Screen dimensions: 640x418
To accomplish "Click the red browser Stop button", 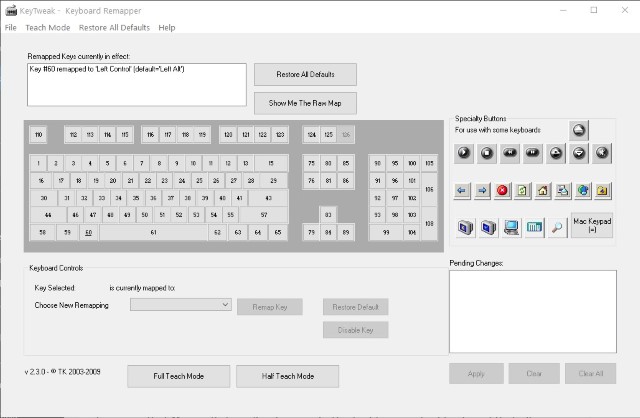I will point(502,190).
